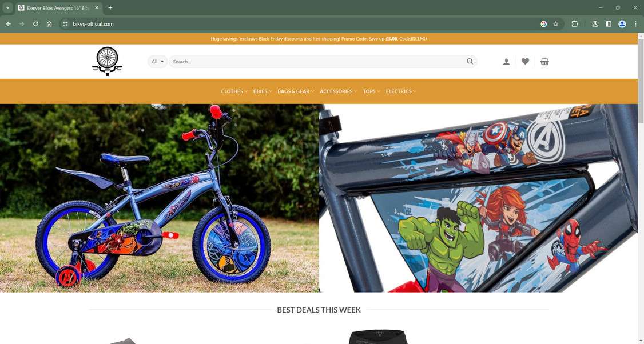Screen dimensions: 644x344
Task: Open the ACCESSORIES menu
Action: click(x=339, y=91)
